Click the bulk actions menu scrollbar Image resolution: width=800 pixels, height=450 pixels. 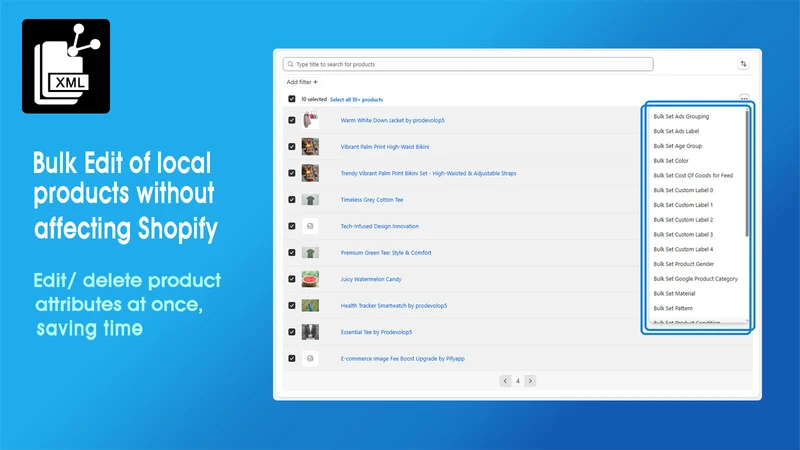[x=747, y=173]
